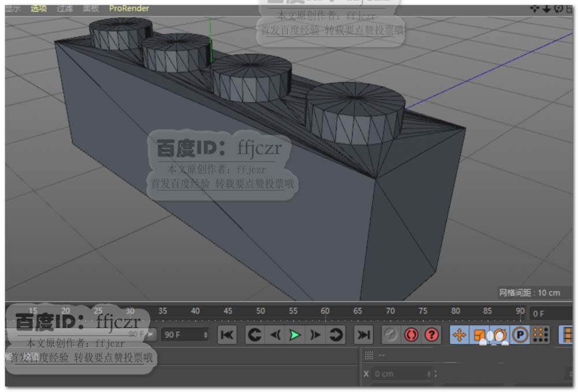Toggle parameter key recording (P icon)
This screenshot has width=578, height=392.
520,335
